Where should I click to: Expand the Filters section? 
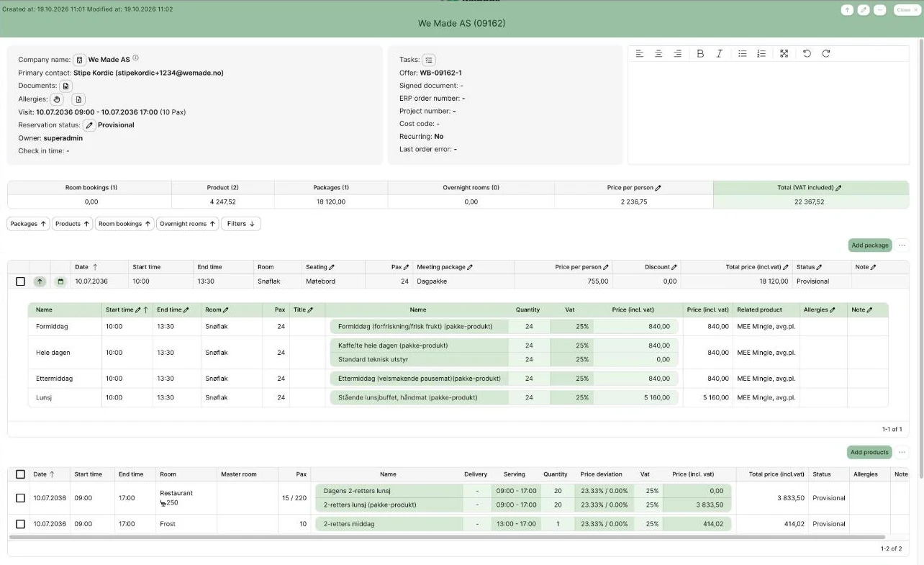(241, 224)
